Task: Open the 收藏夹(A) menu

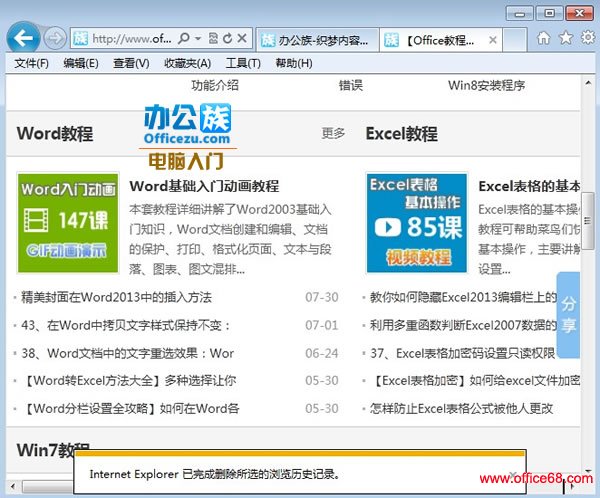Action: pyautogui.click(x=188, y=63)
